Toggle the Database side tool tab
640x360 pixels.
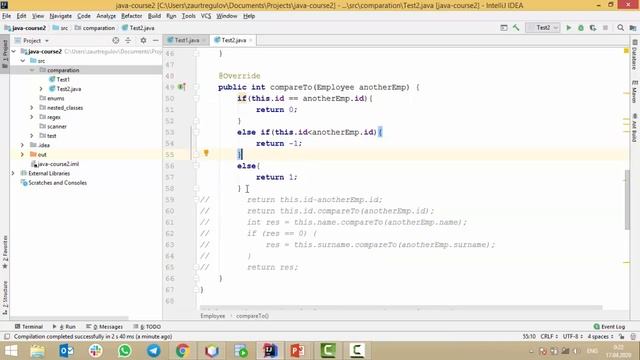click(635, 55)
